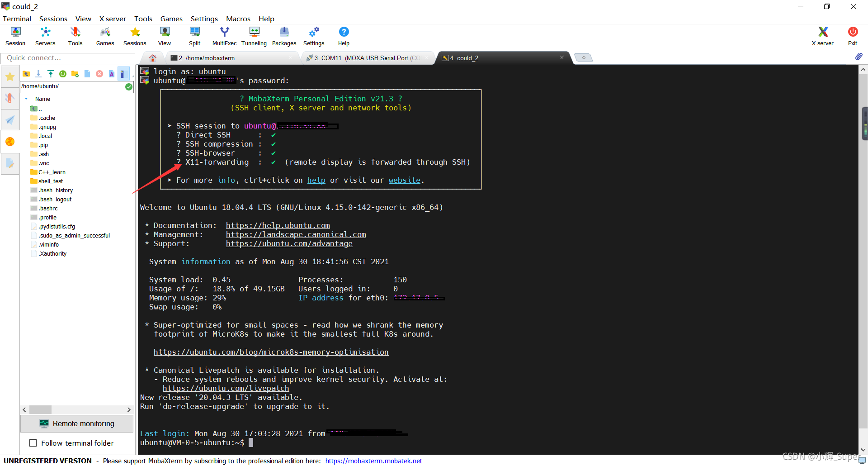Open the Games toolbar icon
The image size is (868, 466).
pos(105,36)
